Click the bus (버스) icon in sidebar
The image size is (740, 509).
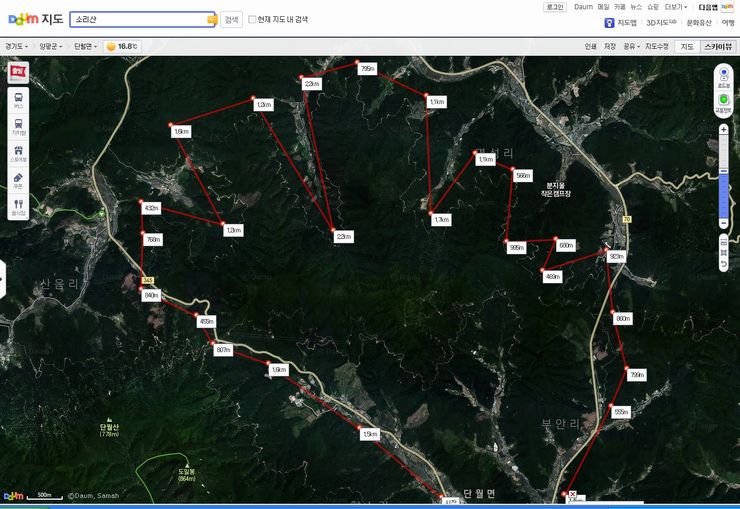click(x=18, y=99)
